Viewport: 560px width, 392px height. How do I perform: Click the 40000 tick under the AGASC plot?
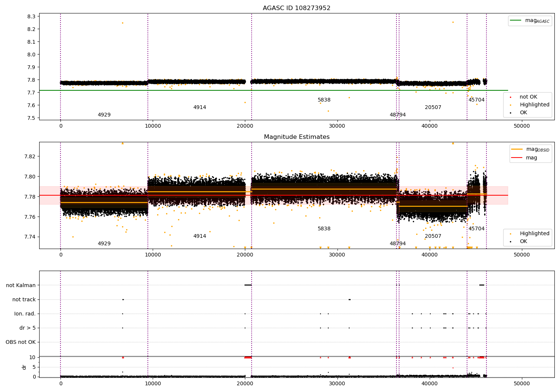(429, 126)
